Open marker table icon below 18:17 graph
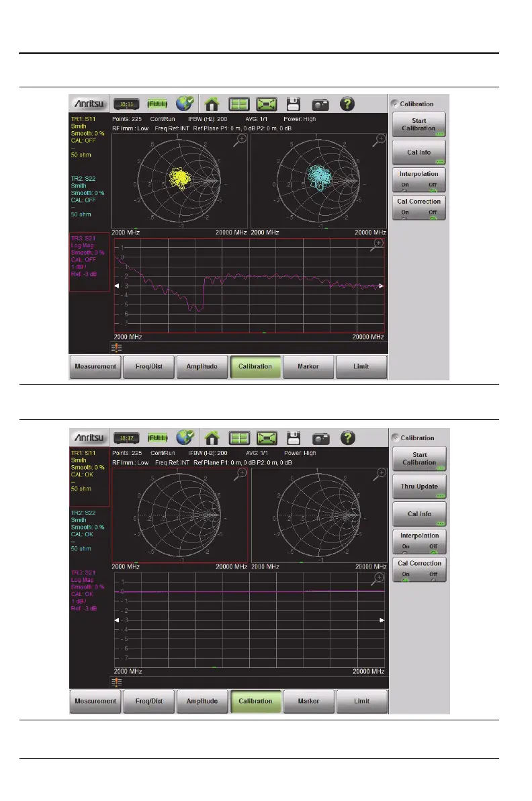The image size is (532, 801). coord(116,683)
